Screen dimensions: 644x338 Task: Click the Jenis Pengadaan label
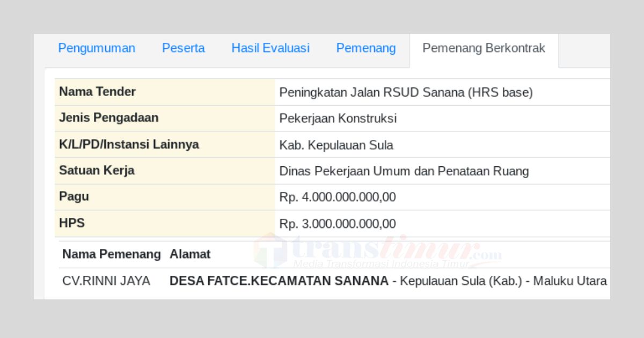pyautogui.click(x=108, y=117)
